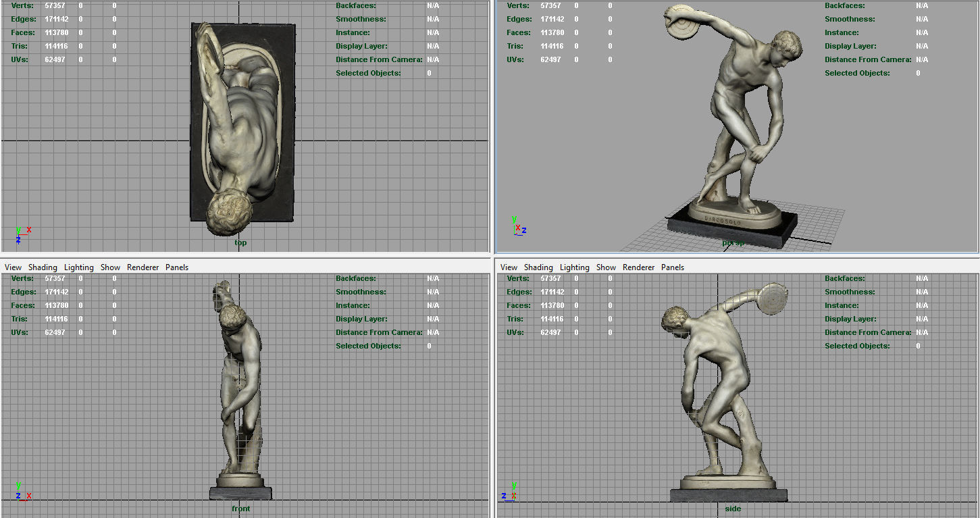980x518 pixels.
Task: Click the 'Selected Objects:' label in the front view
Action: [x=368, y=346]
